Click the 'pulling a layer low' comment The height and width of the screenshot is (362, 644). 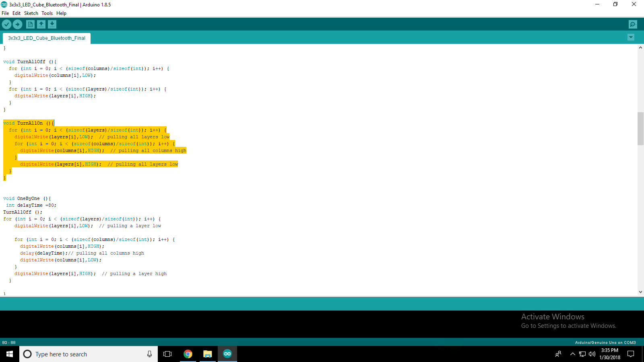coord(130,226)
